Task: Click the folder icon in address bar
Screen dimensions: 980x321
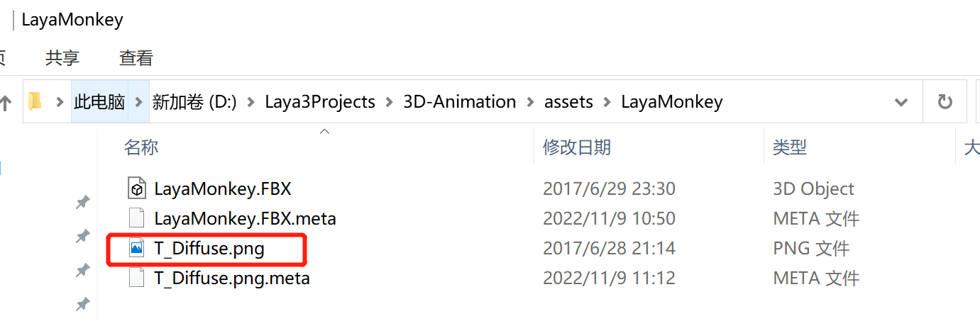Action: coord(35,102)
